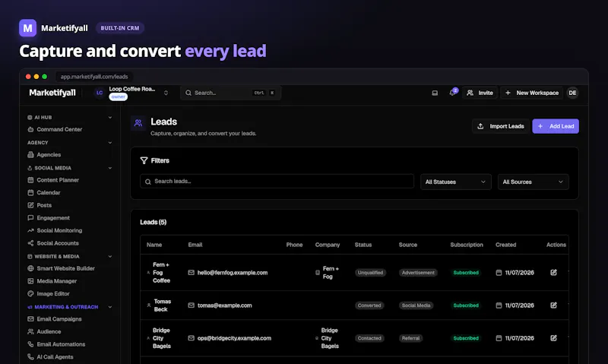Screen dimensions: 608x364
Task: Click the Referral source badge
Action: click(410, 338)
